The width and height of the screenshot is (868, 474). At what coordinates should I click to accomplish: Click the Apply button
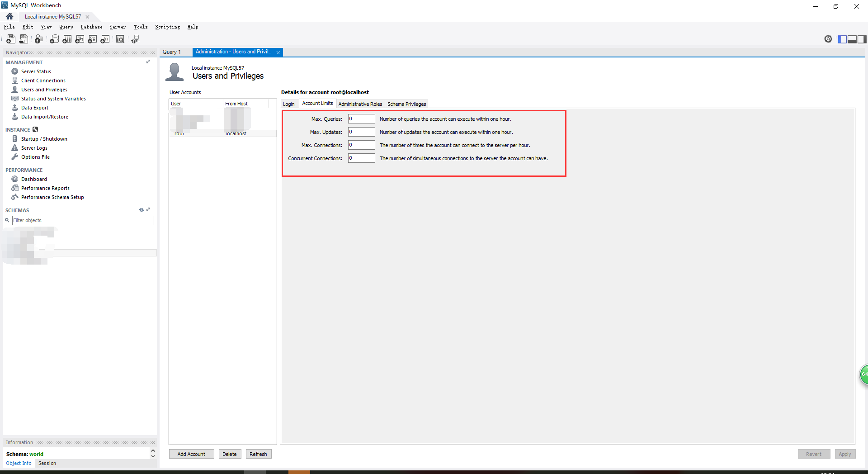844,454
